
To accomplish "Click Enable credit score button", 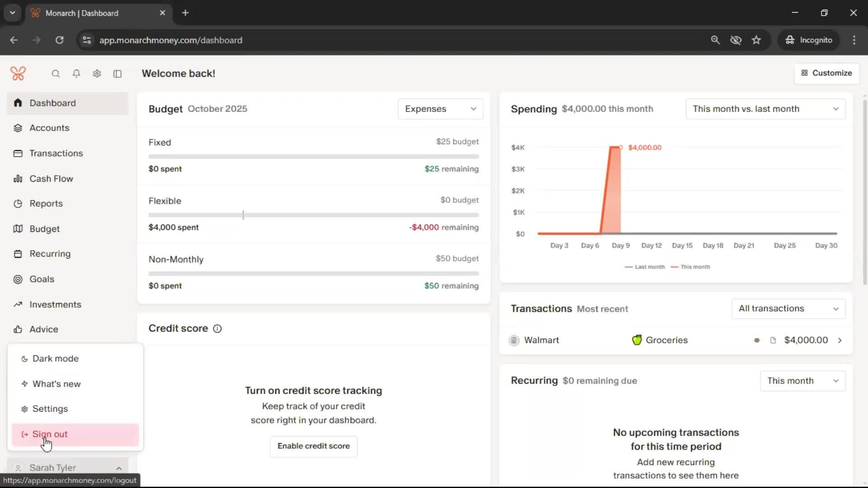I will (x=313, y=446).
